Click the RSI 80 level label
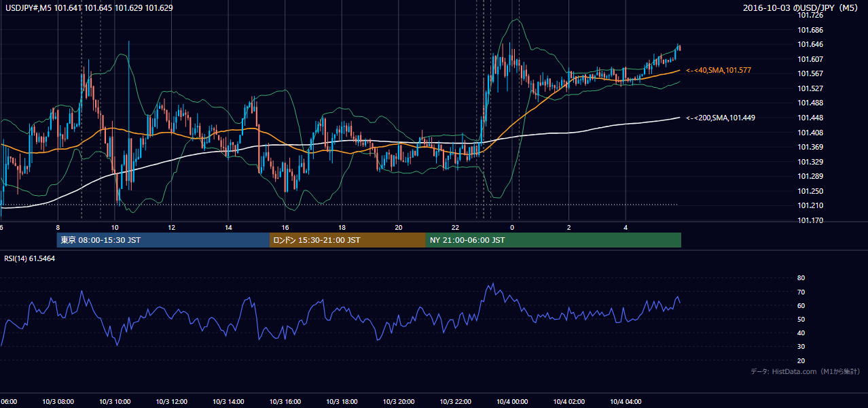 coord(801,278)
